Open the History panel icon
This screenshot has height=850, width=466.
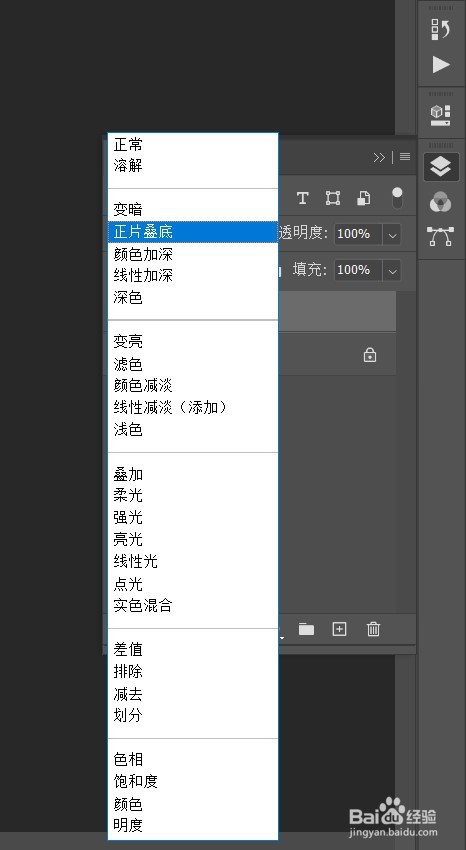click(x=441, y=29)
